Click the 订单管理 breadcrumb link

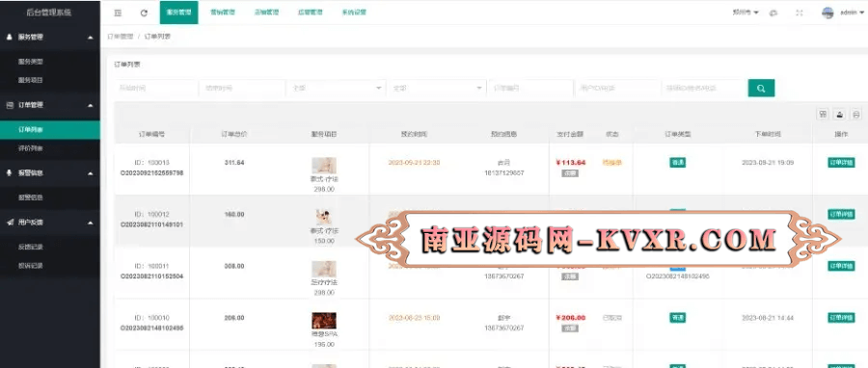coord(121,37)
